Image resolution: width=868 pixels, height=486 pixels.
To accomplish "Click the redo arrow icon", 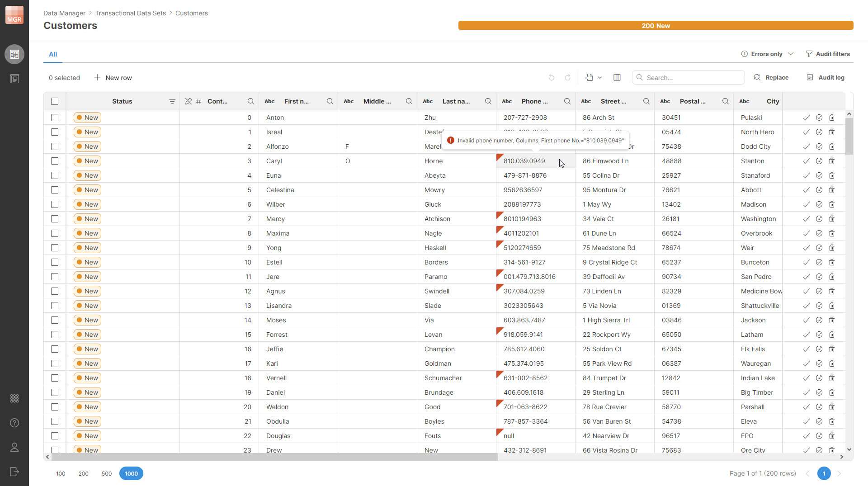I will 568,77.
